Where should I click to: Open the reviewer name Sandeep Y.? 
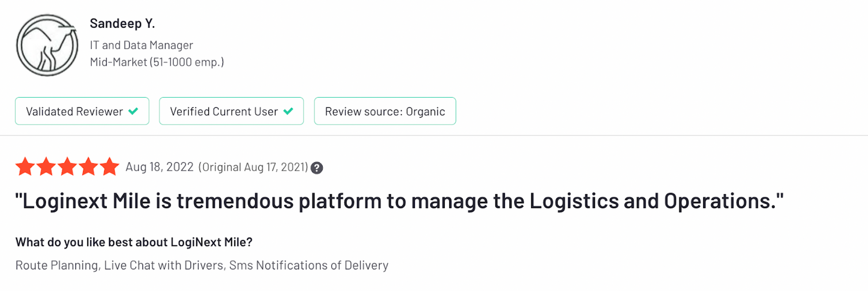click(123, 23)
